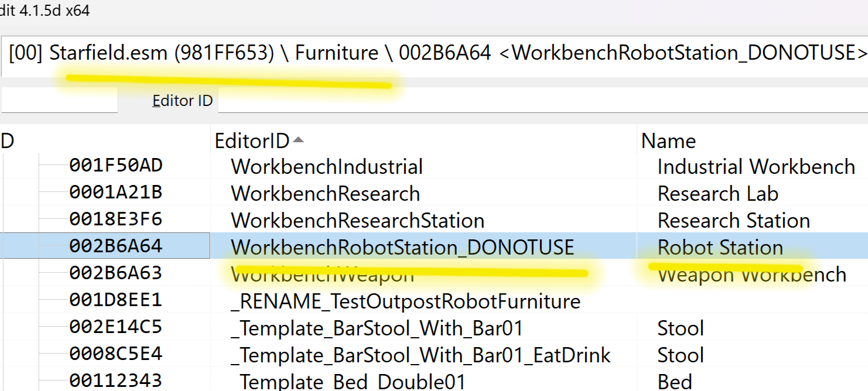The width and height of the screenshot is (868, 391).
Task: Click the Bed name cell
Action: (675, 382)
